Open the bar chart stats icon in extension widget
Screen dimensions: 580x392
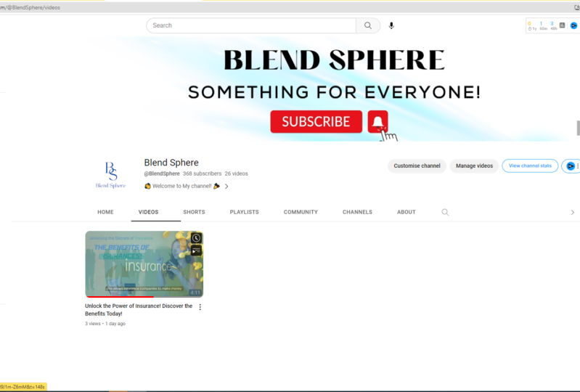(563, 25)
